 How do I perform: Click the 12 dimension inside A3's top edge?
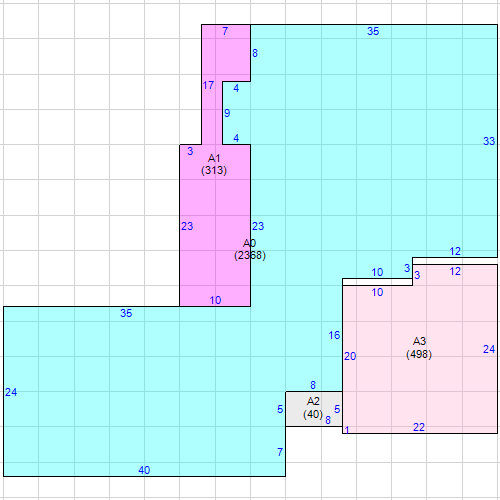click(455, 271)
